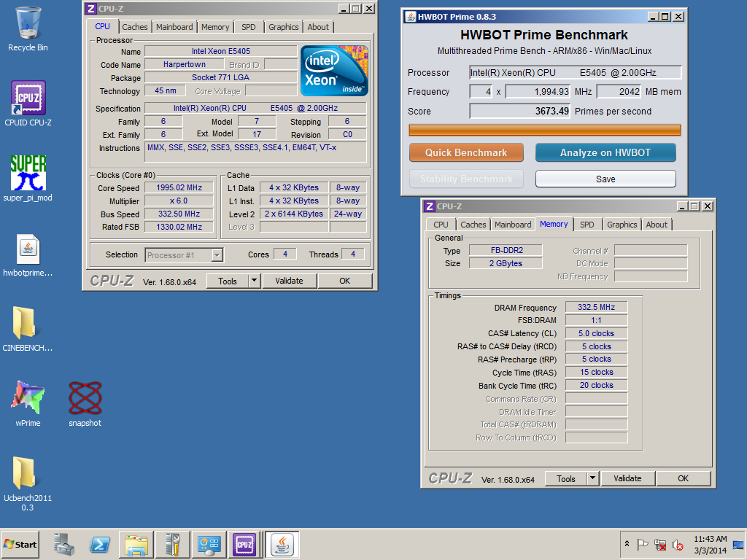
Task: Open Windows Explorer taskbar icon
Action: click(x=136, y=544)
